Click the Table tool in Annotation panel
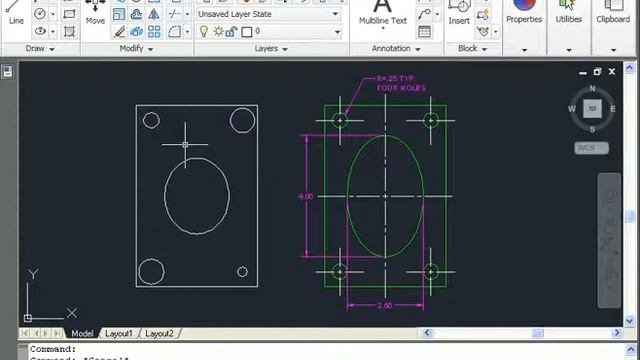The height and width of the screenshot is (360, 640). pos(424,31)
